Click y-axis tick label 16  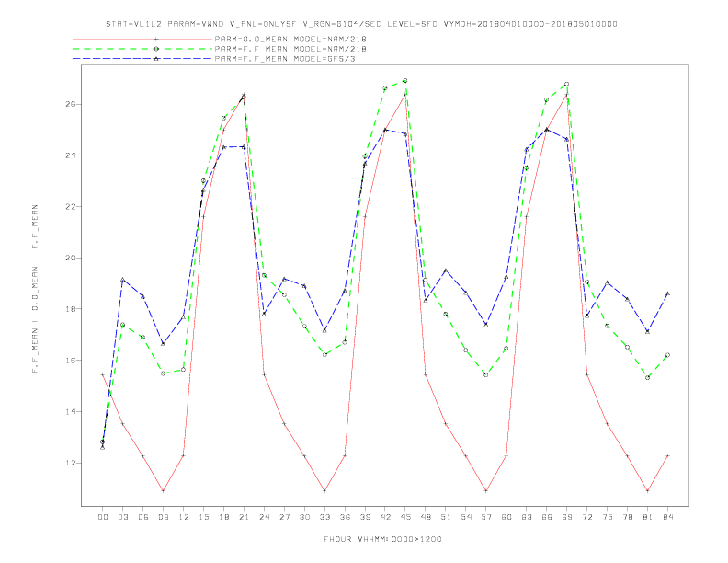(71, 361)
